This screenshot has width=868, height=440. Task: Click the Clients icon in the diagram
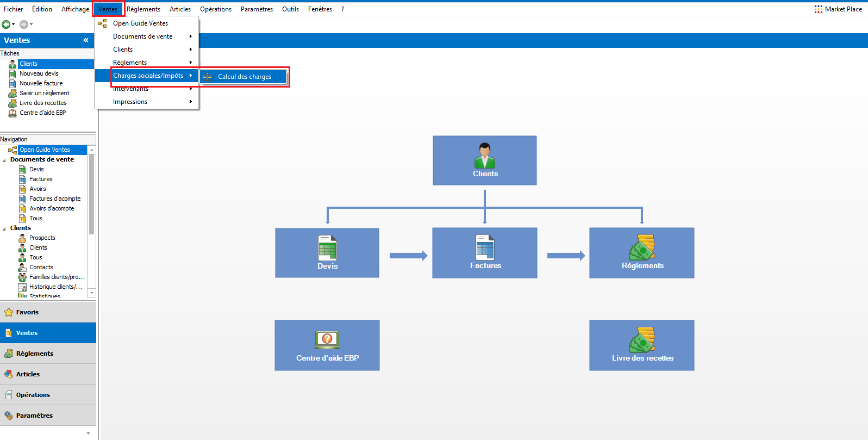(x=484, y=156)
